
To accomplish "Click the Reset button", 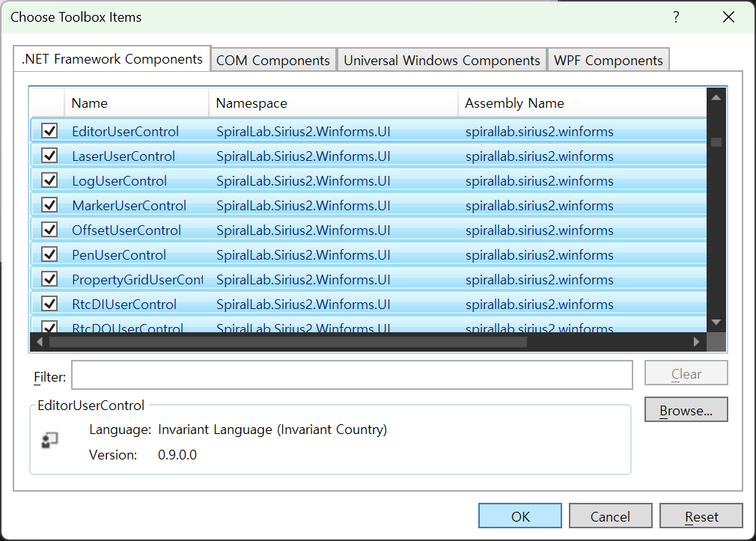I will click(701, 516).
